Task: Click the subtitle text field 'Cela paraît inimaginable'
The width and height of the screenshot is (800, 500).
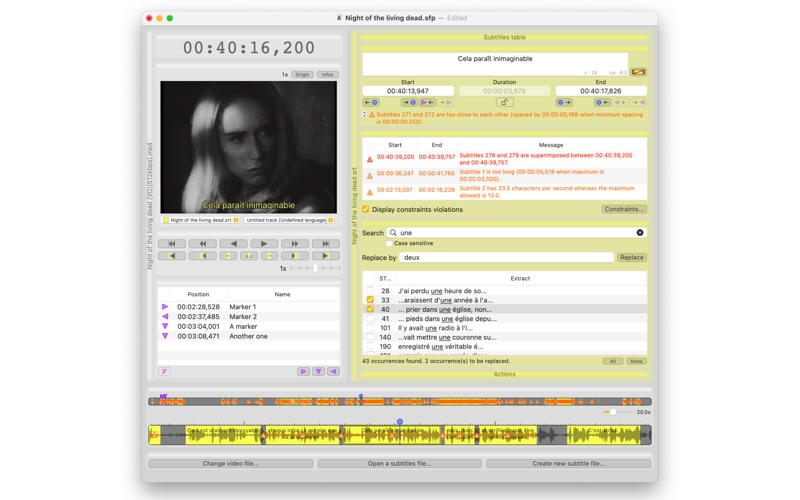Action: click(495, 64)
